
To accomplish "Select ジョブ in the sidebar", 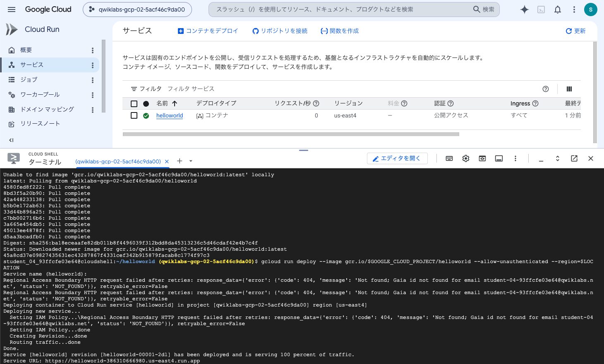I will [x=29, y=80].
